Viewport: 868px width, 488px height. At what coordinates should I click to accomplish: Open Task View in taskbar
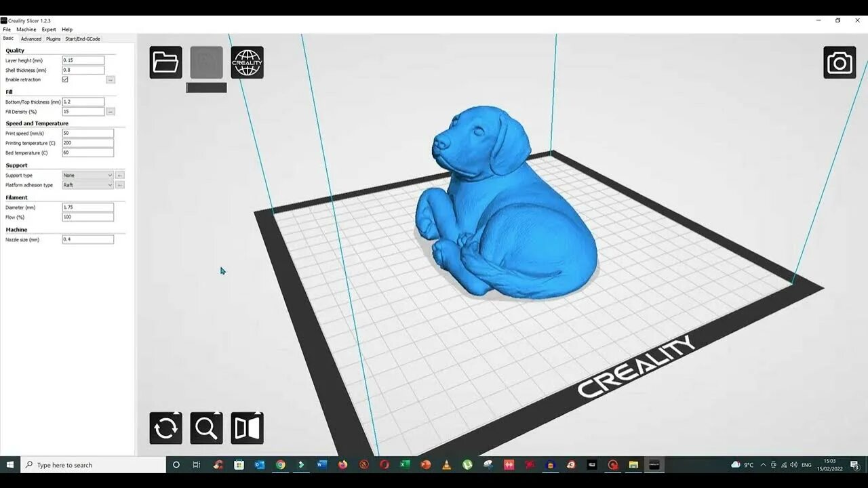point(197,465)
